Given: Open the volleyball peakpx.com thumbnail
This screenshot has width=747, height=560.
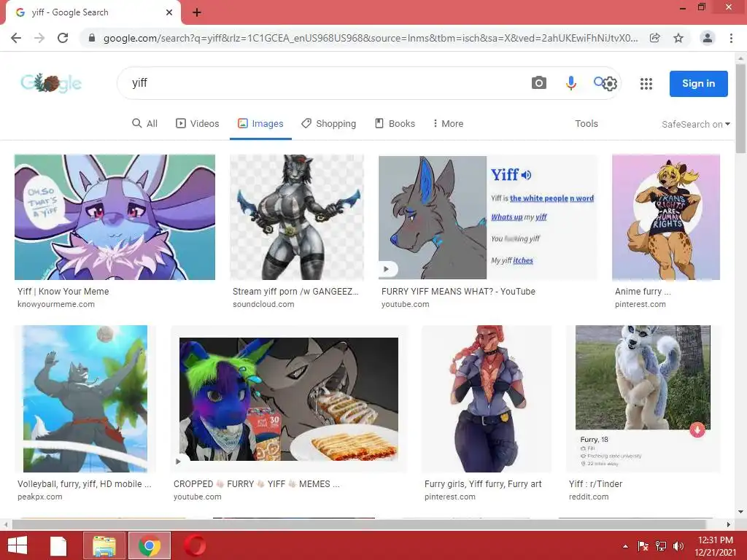Looking at the screenshot, I should (x=85, y=399).
